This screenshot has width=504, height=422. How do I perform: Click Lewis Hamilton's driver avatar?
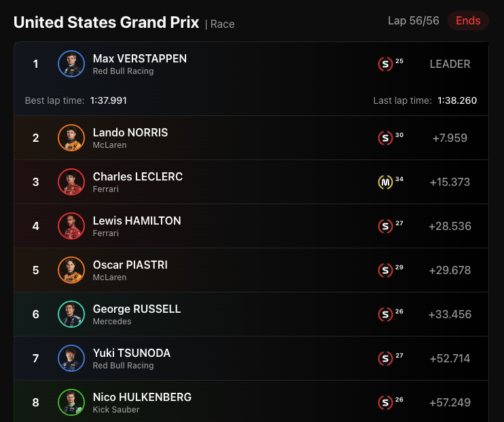click(71, 226)
